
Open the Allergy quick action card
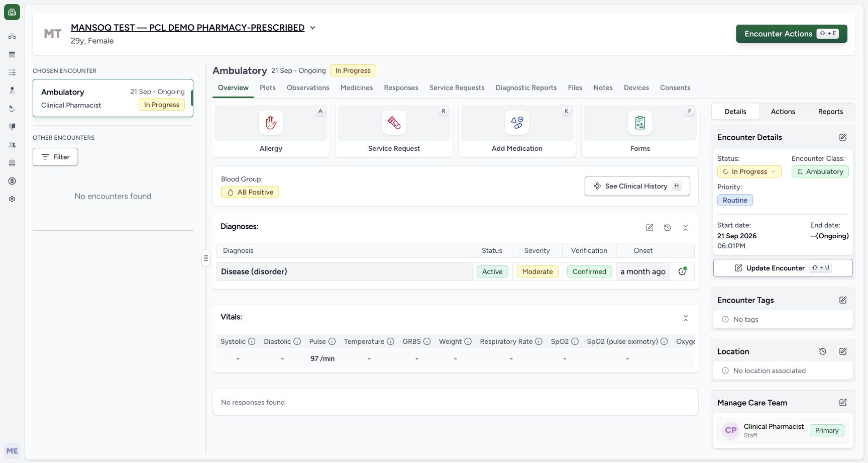point(271,130)
